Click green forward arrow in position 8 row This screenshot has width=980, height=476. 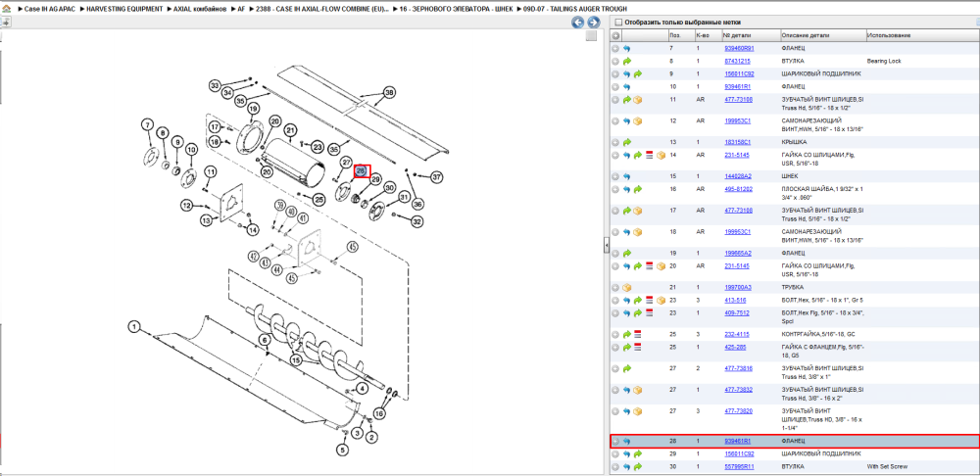click(x=627, y=62)
